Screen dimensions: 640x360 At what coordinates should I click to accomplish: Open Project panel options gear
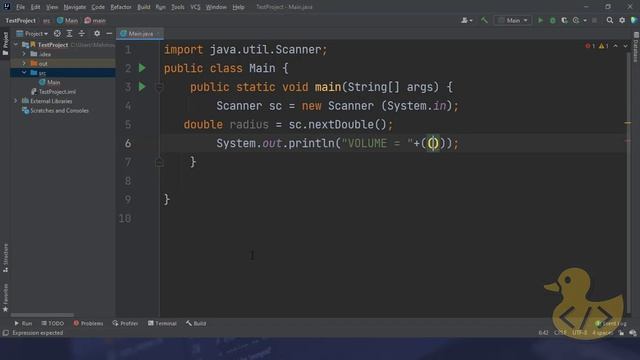coord(97,33)
